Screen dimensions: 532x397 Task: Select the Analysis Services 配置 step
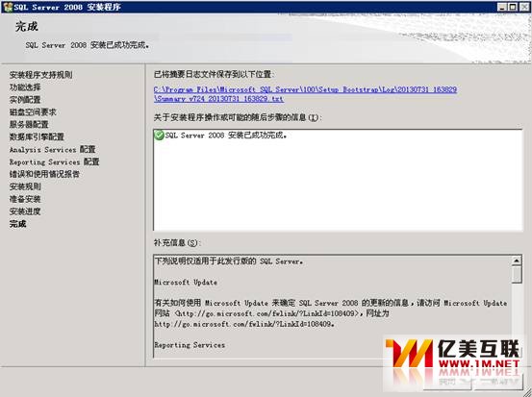[x=53, y=149]
